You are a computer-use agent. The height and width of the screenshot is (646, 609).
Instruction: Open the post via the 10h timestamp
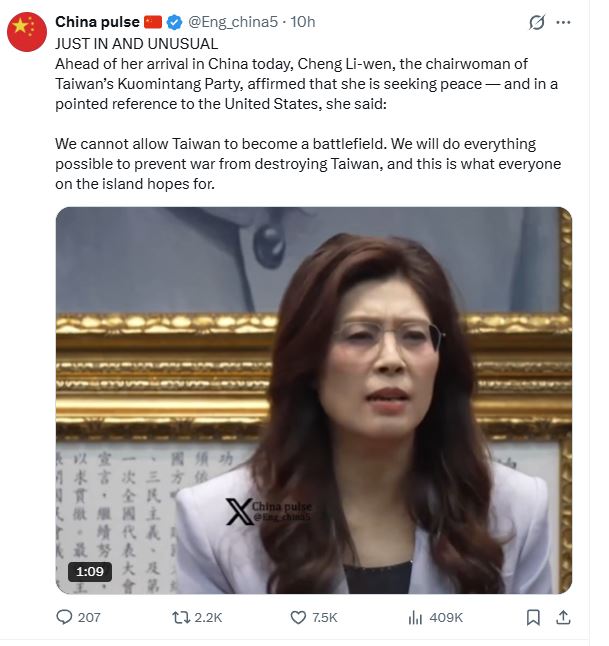(303, 22)
